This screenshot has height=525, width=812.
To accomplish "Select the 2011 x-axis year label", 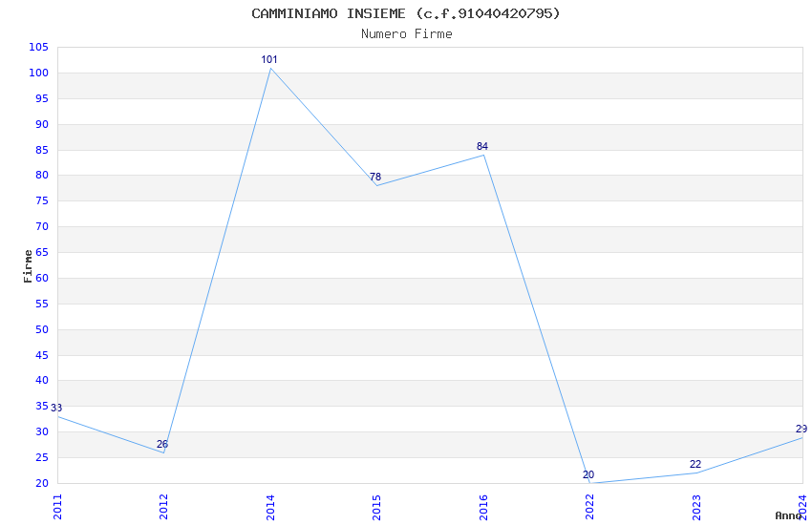I will [57, 508].
